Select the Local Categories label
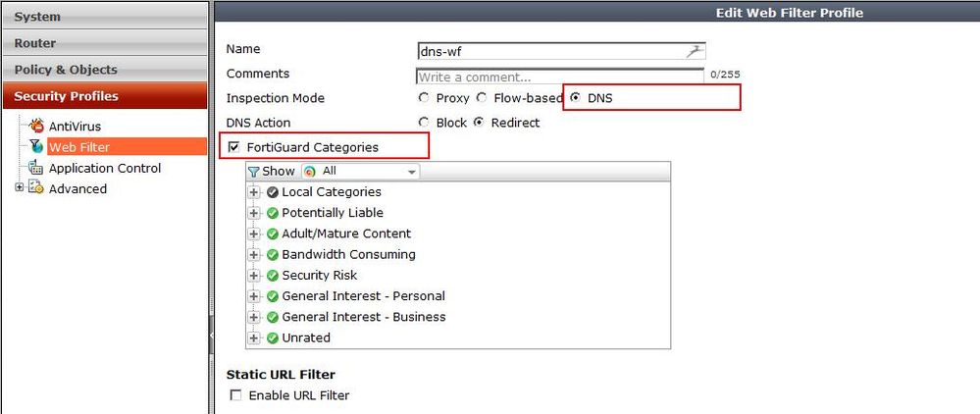Image resolution: width=980 pixels, height=414 pixels. pos(332,192)
